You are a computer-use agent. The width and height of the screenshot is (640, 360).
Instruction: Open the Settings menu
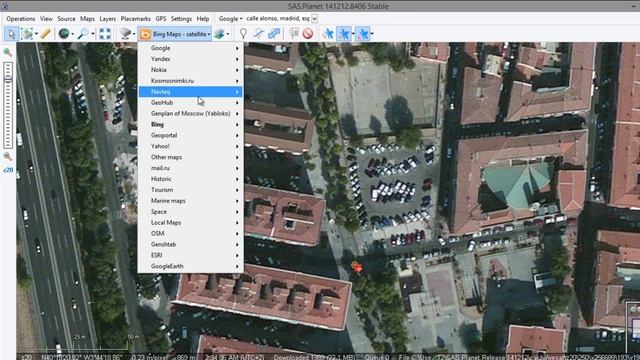pos(181,19)
